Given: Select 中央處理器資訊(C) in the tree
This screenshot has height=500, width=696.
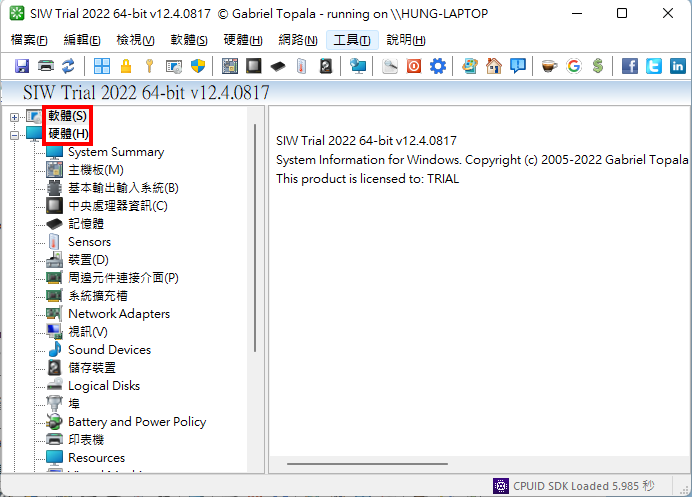Looking at the screenshot, I should tap(118, 206).
